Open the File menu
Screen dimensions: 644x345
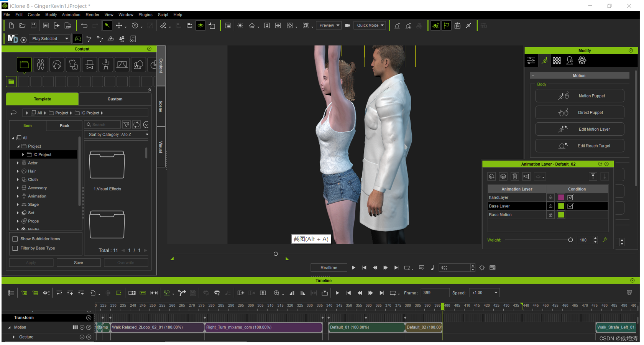7,15
